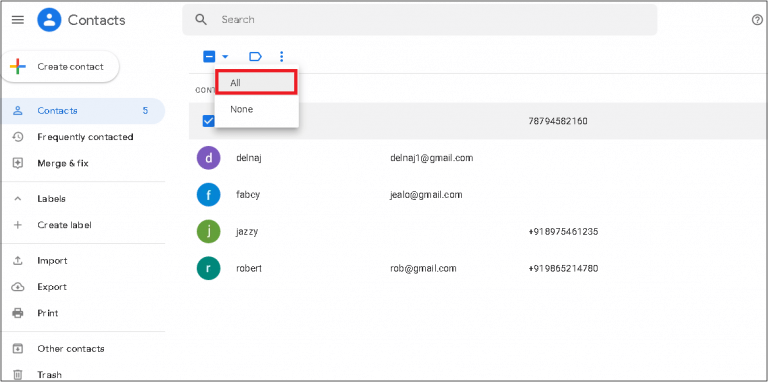Click the Export cloud download icon

click(x=18, y=287)
